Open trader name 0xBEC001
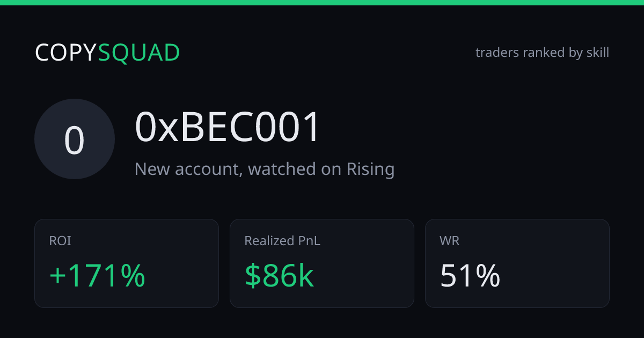The width and height of the screenshot is (644, 338). [x=228, y=128]
